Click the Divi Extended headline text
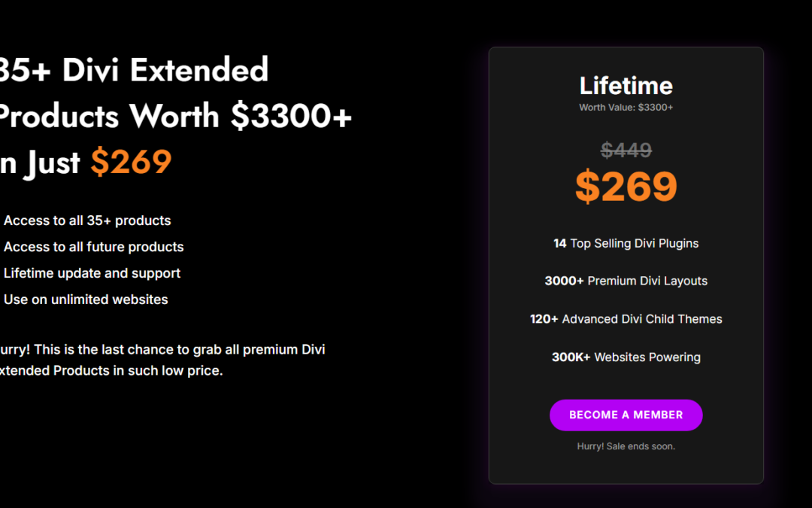Image resolution: width=812 pixels, height=508 pixels. coord(165,69)
